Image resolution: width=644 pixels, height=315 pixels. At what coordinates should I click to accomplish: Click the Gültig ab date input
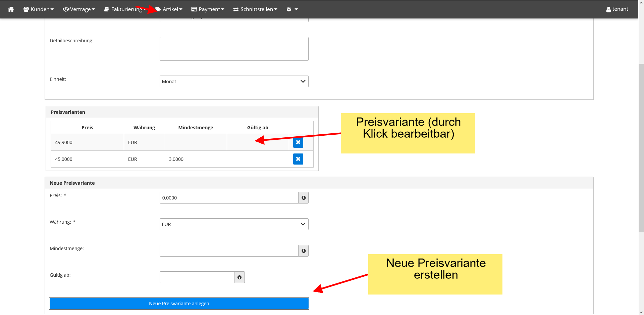[197, 277]
